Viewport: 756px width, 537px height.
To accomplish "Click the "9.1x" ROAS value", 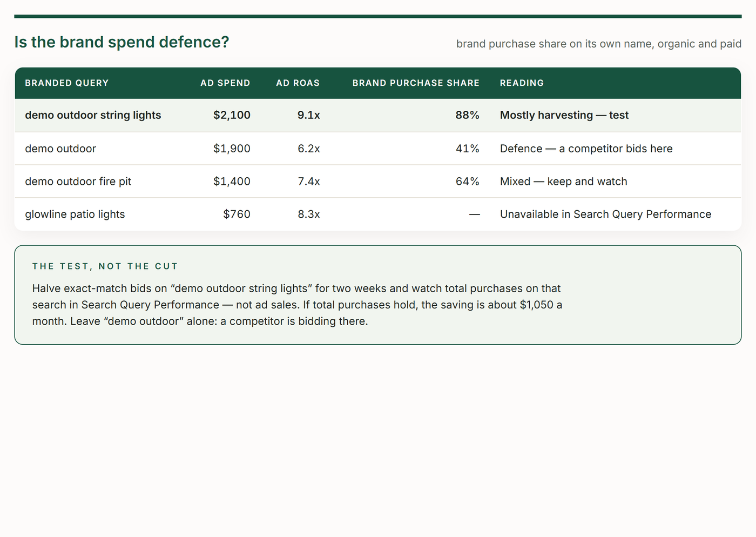I will pyautogui.click(x=308, y=115).
